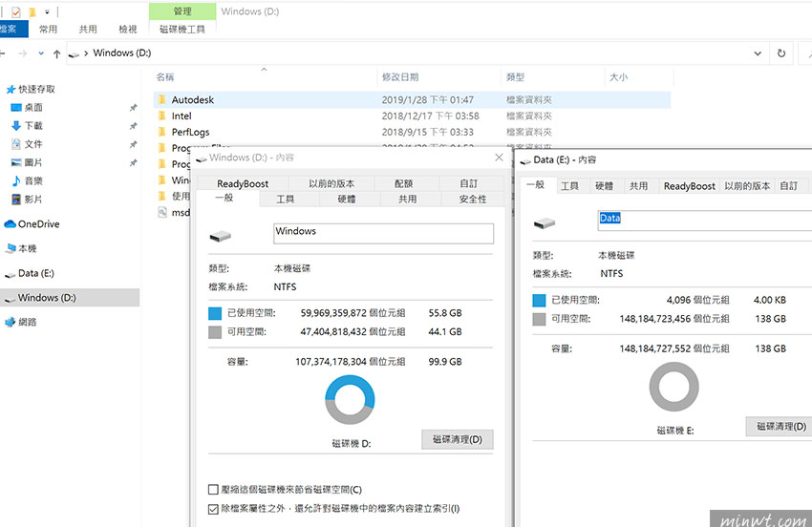Click the Network (網路) icon in sidebar
This screenshot has height=527, width=812.
[x=11, y=322]
